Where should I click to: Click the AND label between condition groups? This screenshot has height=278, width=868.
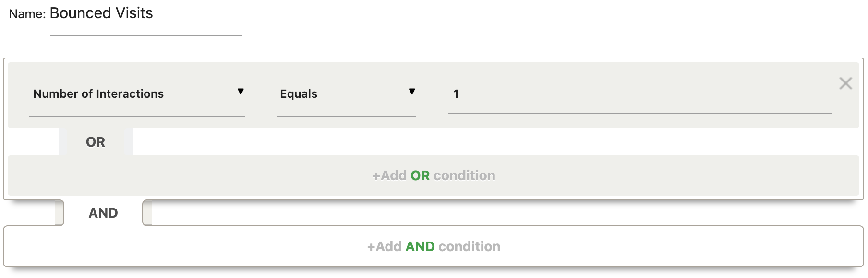coord(104,212)
